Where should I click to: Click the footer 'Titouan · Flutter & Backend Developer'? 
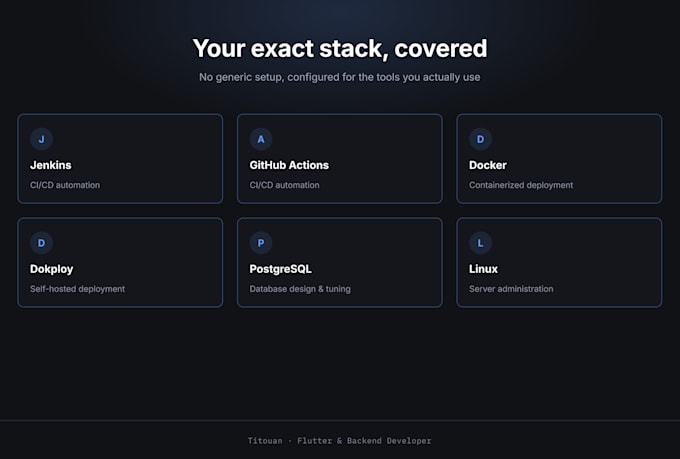[x=340, y=441]
